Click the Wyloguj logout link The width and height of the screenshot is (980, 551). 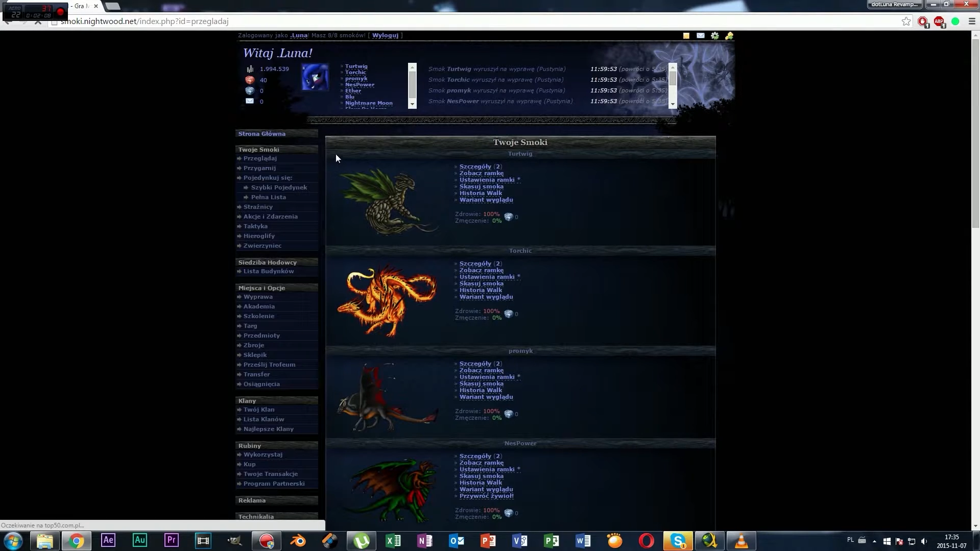point(385,35)
